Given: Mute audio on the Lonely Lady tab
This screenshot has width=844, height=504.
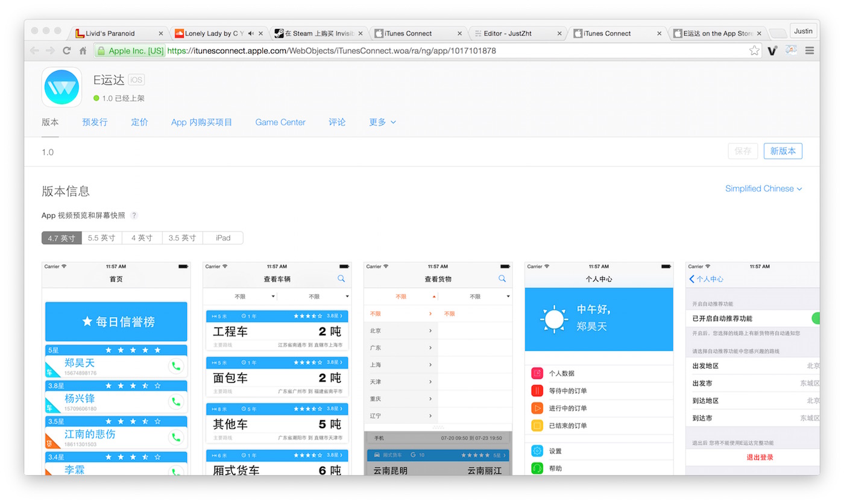Looking at the screenshot, I should [251, 34].
